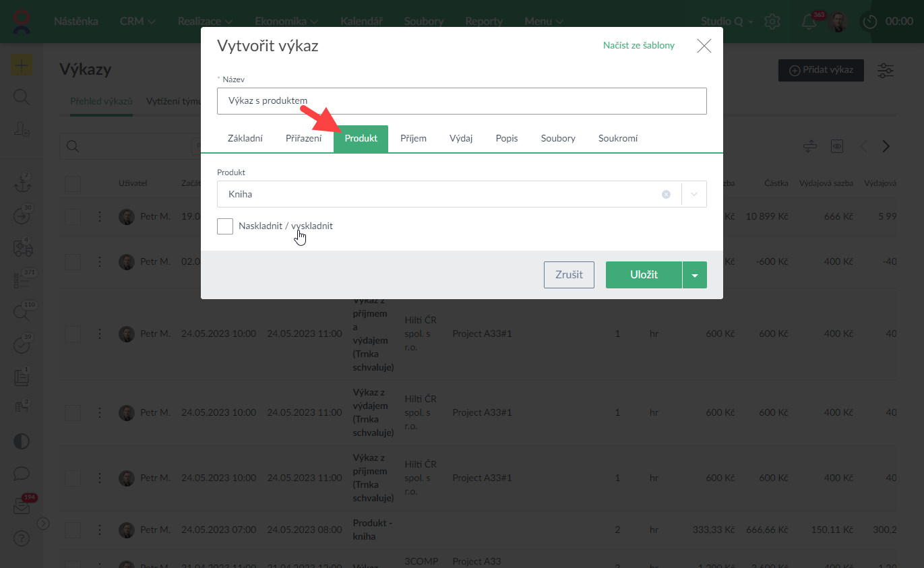Toggle the select-all checkbox in table header
The image size is (924, 568).
pyautogui.click(x=73, y=183)
